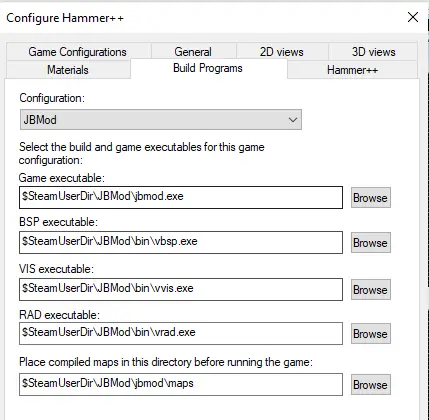
Task: Open the Game Configurations tab
Action: (x=77, y=52)
